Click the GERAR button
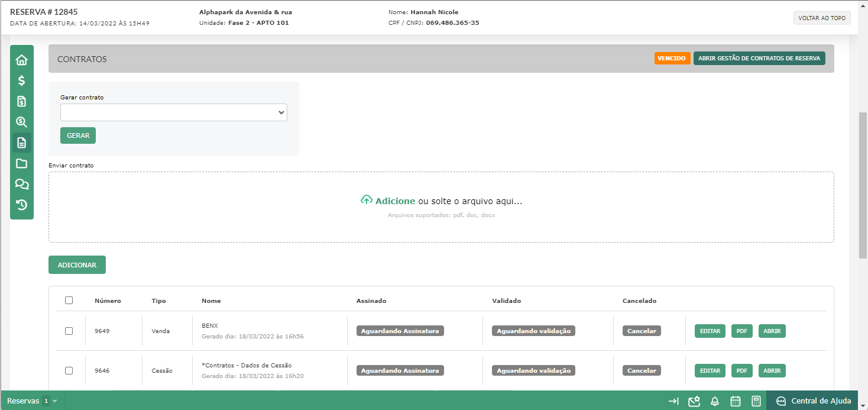This screenshot has height=410, width=868. click(78, 135)
